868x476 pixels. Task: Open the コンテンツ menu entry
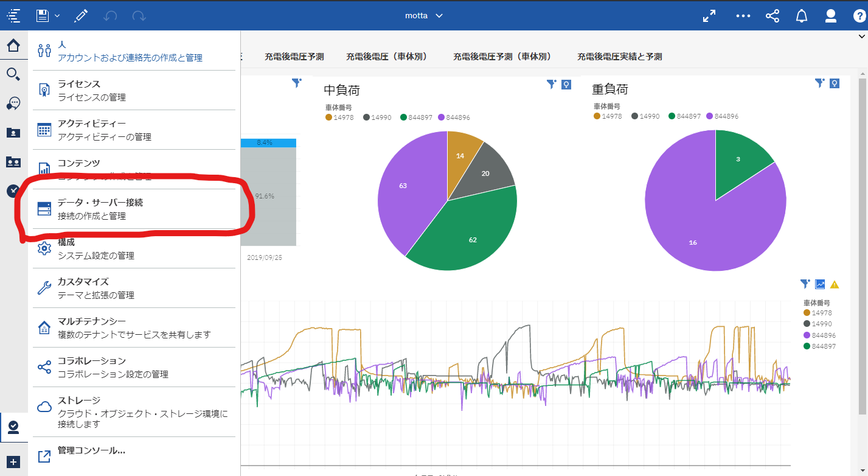(x=134, y=169)
